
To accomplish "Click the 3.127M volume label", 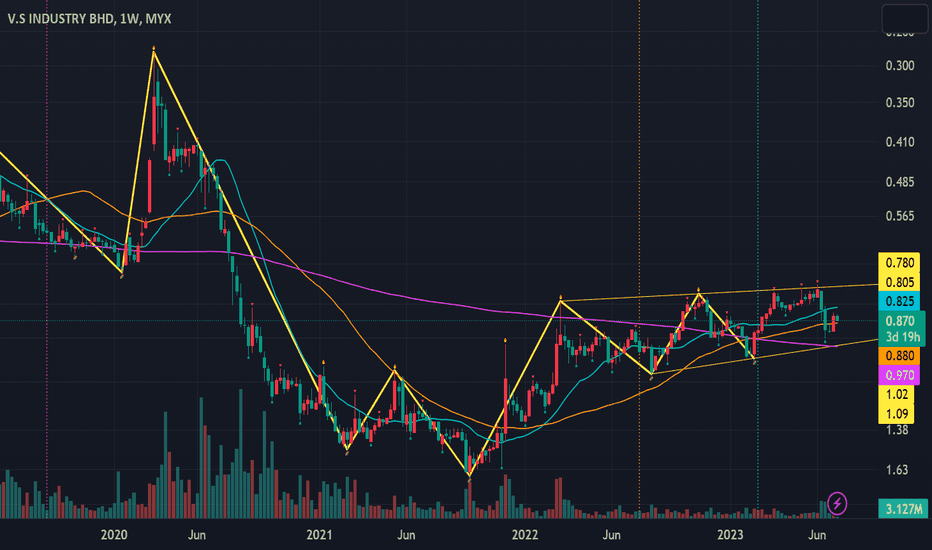I will pyautogui.click(x=902, y=508).
